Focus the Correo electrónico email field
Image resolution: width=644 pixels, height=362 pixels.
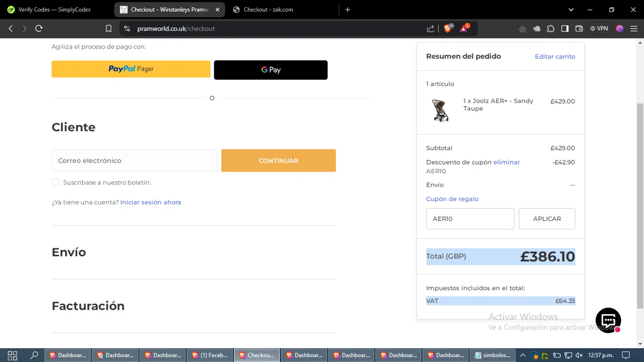tap(134, 161)
